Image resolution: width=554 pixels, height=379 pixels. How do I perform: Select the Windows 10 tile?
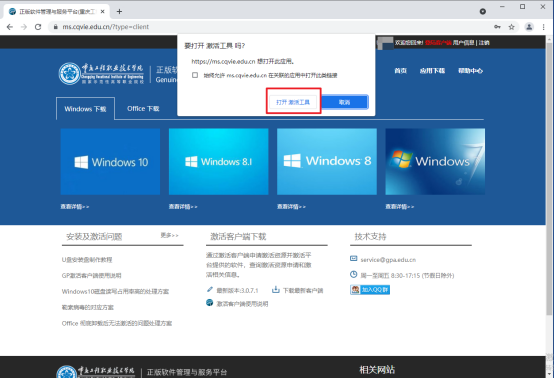pos(110,161)
